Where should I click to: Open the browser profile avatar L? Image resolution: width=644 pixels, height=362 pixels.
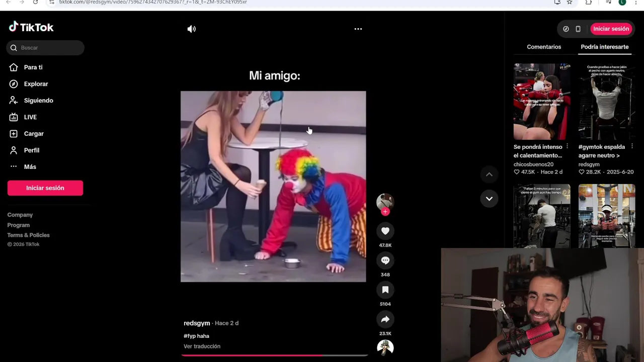pyautogui.click(x=622, y=2)
